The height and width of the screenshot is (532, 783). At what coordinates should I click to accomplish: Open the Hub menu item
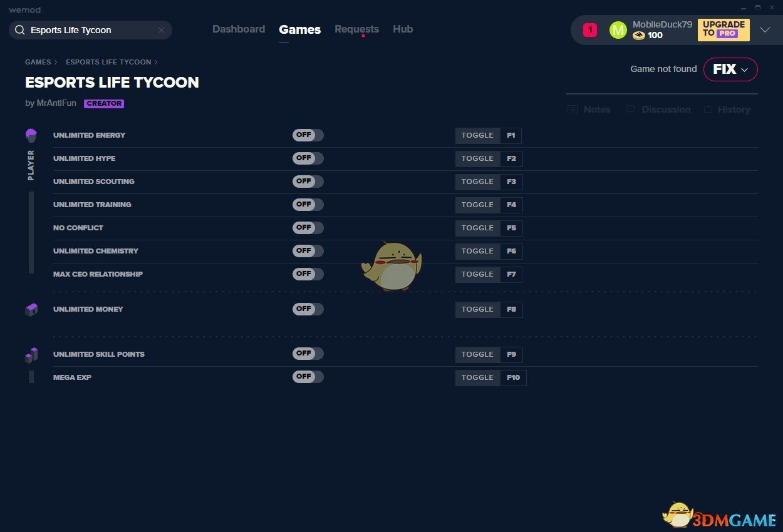pyautogui.click(x=403, y=29)
